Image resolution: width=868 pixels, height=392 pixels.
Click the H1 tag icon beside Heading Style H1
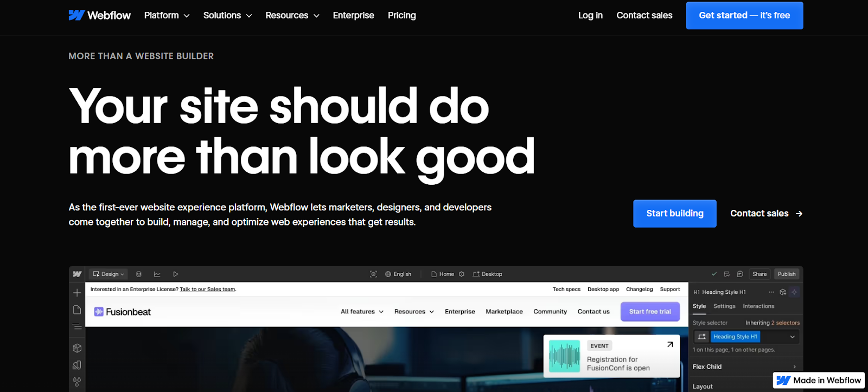(x=697, y=292)
